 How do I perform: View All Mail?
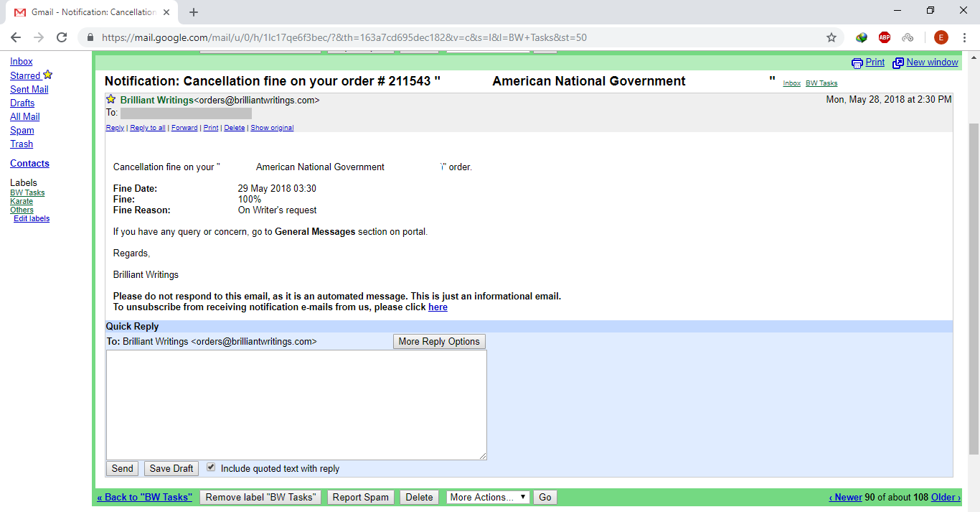point(25,116)
